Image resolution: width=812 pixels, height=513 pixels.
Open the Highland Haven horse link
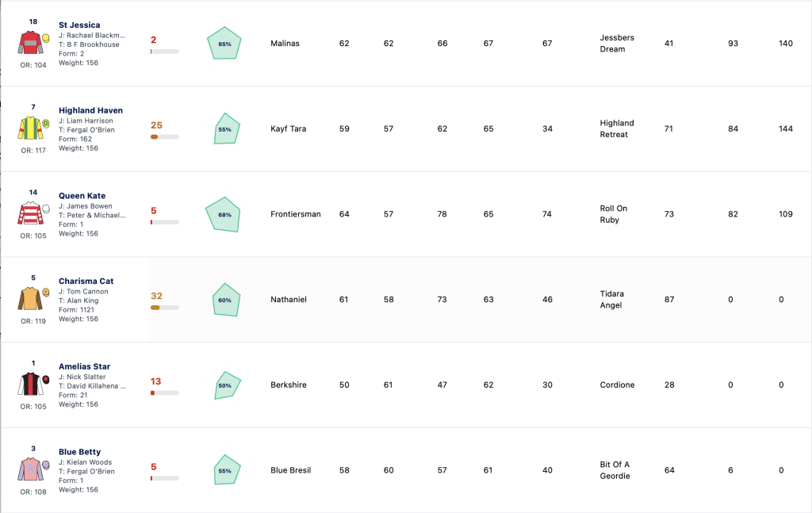pos(90,110)
